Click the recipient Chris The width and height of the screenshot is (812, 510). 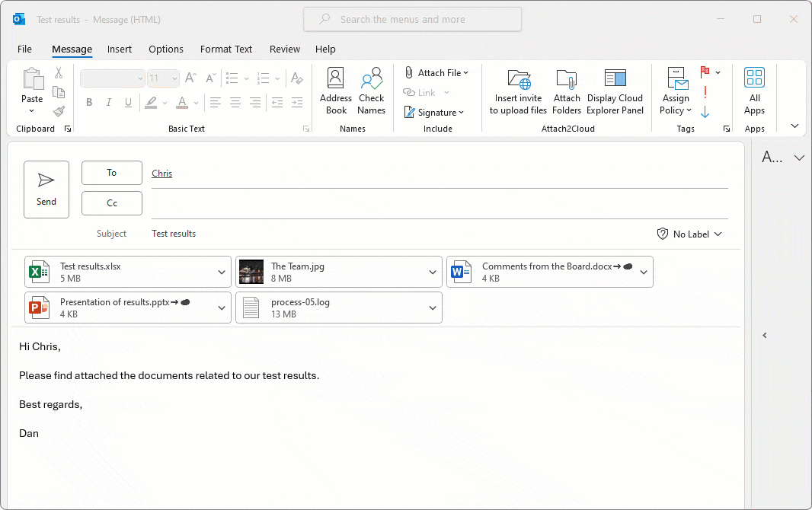161,174
